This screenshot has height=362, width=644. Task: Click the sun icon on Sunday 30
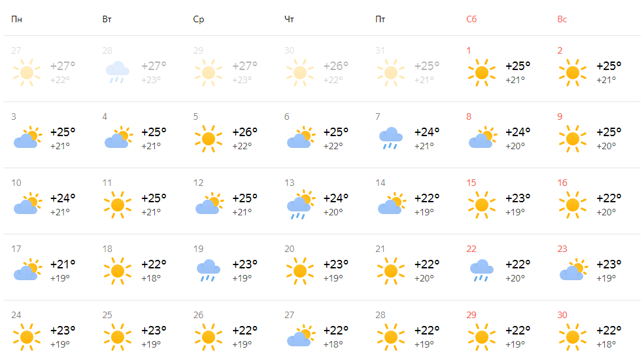573,336
